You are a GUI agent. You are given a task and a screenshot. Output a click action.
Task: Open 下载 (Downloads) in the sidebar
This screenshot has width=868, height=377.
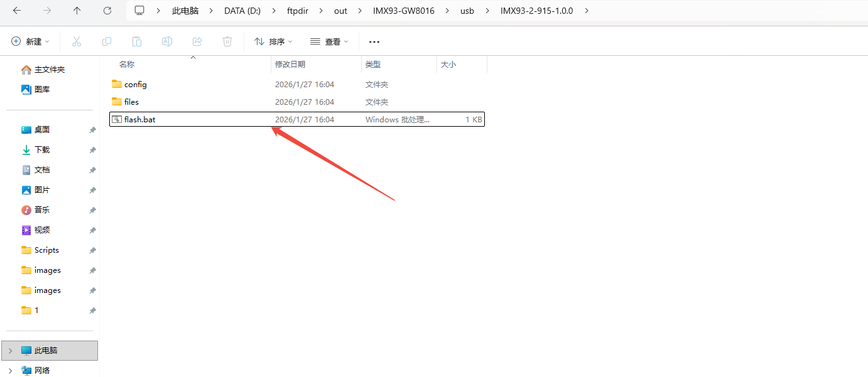click(x=42, y=150)
